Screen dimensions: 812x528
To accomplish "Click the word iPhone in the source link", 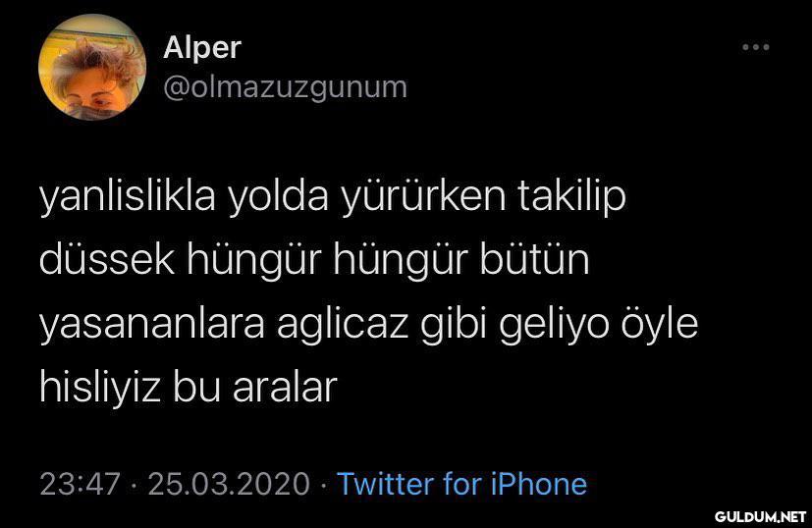I will [x=539, y=484].
